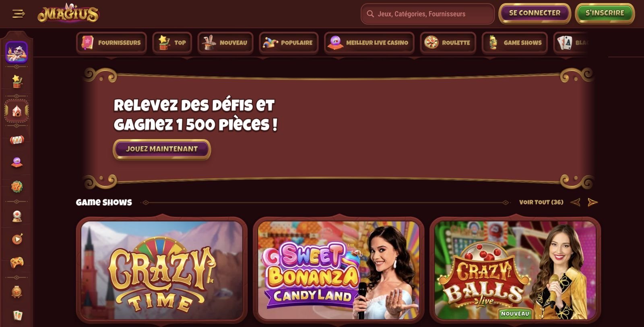This screenshot has height=327, width=644.
Task: Click the S'inscrire button
Action: coord(605,13)
